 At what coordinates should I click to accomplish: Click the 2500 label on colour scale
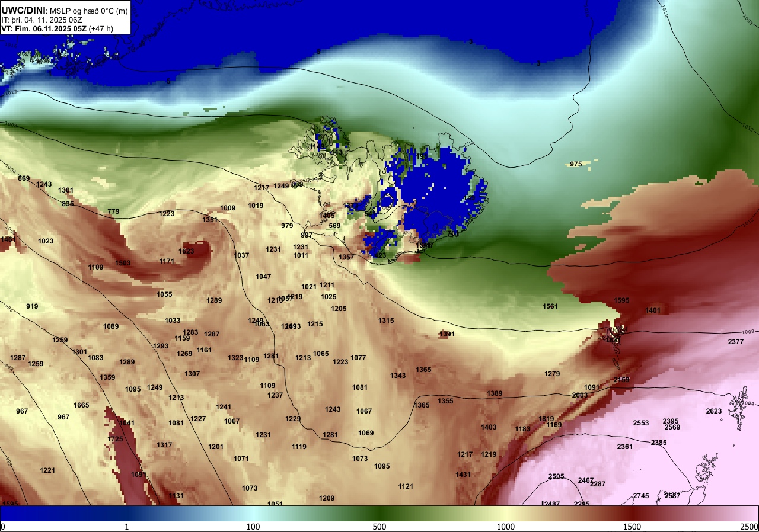click(749, 527)
